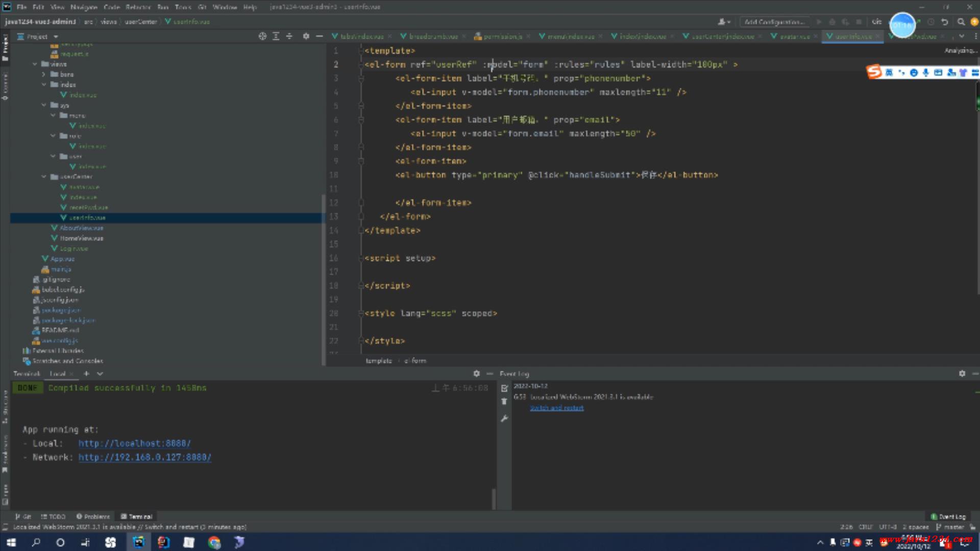Click Project panel vertical scrollbar
The width and height of the screenshot is (980, 551).
click(324, 280)
